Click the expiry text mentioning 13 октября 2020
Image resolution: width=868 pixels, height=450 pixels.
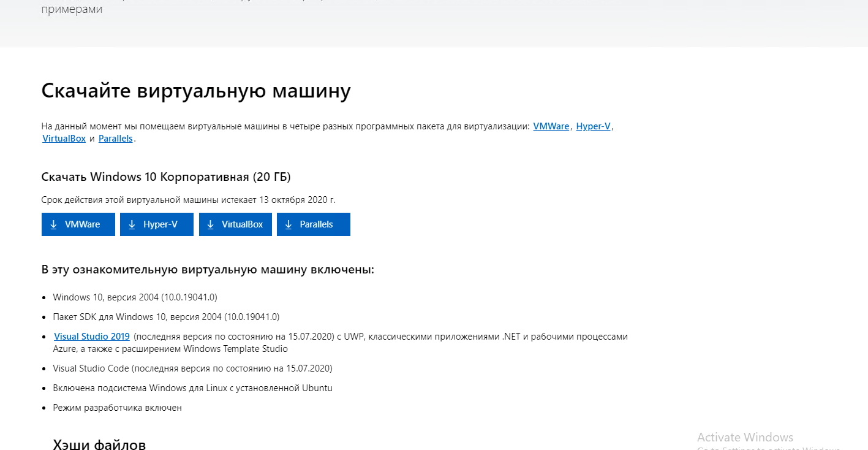click(x=189, y=200)
